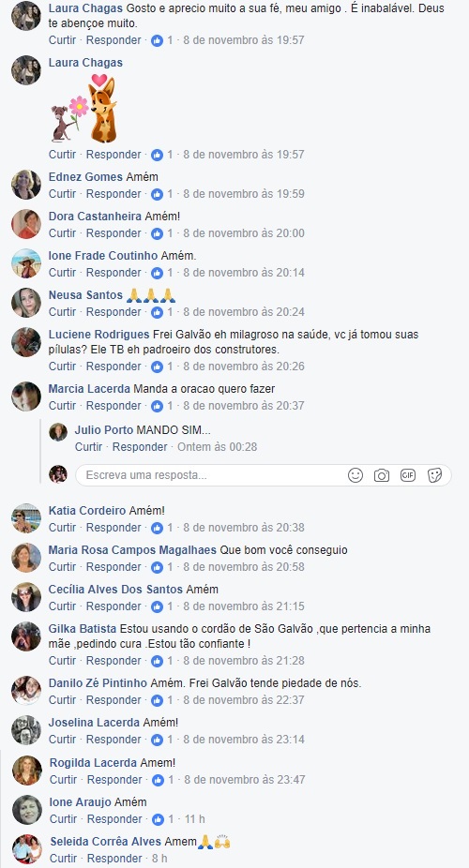Open the GIF selector in reply box
The height and width of the screenshot is (868, 469).
(x=408, y=475)
